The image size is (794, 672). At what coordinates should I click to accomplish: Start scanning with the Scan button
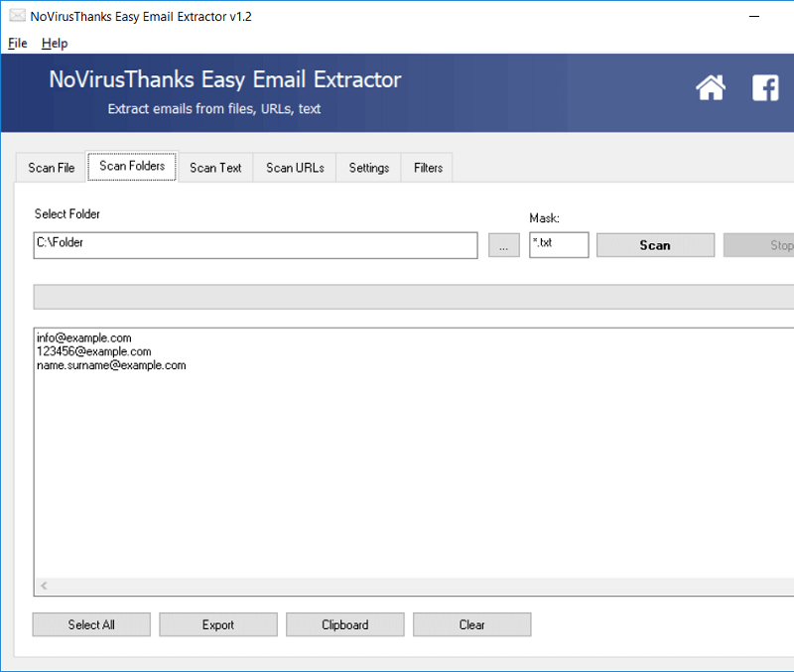[655, 245]
